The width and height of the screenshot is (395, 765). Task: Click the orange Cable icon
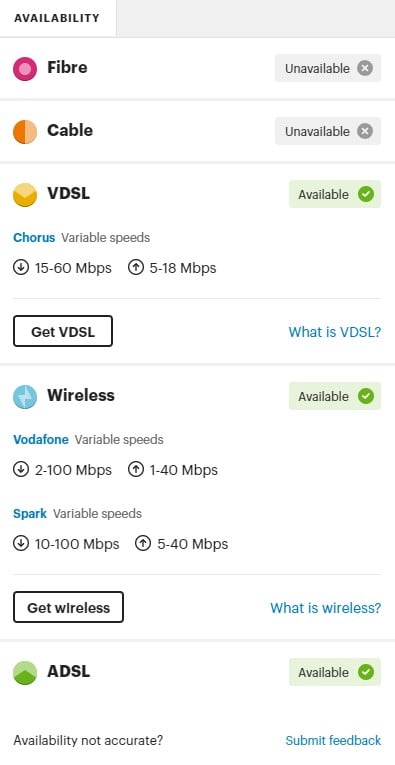coord(25,132)
